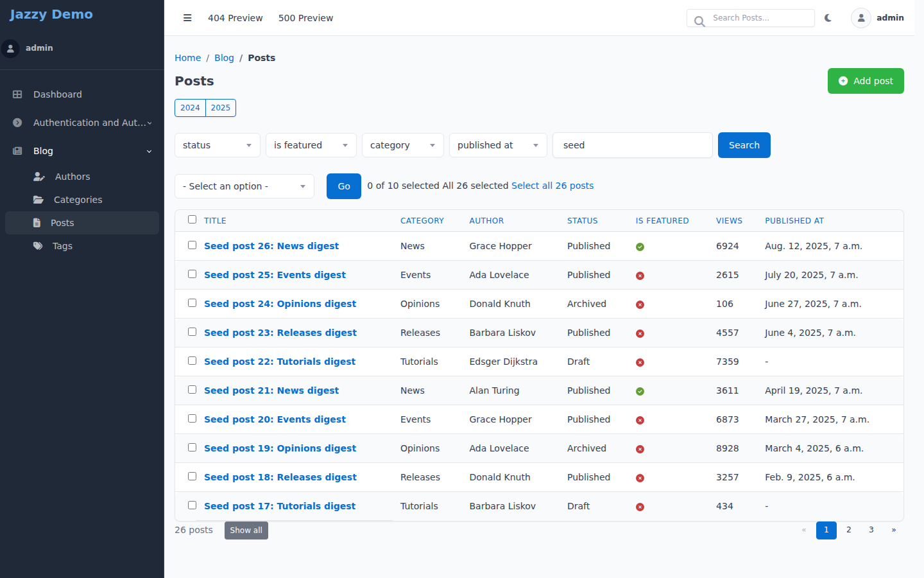Screen dimensions: 924x578
Task: Click the Show all button
Action: (x=246, y=530)
